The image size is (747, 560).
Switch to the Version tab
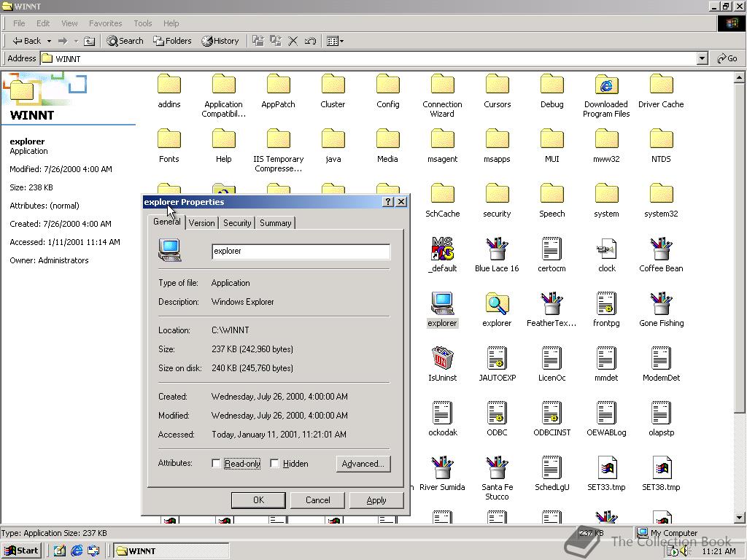201,223
